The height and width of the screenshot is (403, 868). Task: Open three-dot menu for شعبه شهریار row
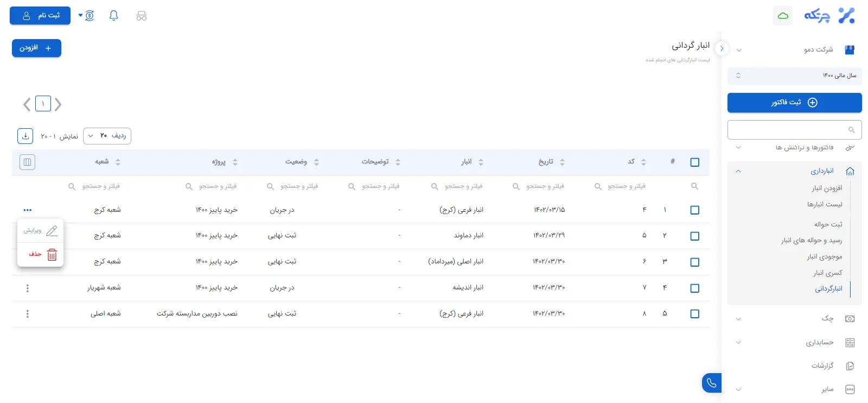pos(28,288)
